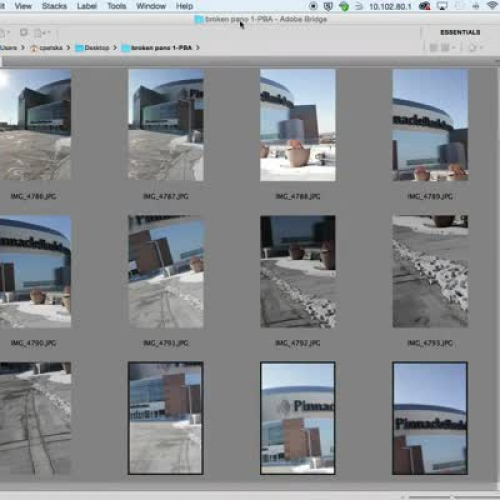500x500 pixels.
Task: Select the IMG_4791.JPG thumbnail
Action: [x=166, y=271]
